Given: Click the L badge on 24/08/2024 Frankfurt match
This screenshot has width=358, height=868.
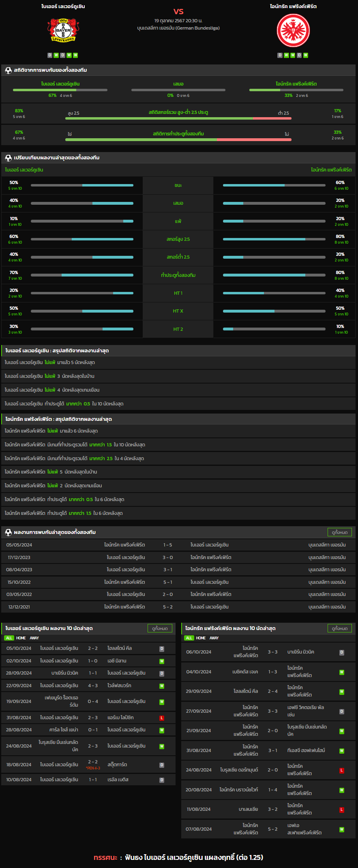Looking at the screenshot, I should click(342, 770).
